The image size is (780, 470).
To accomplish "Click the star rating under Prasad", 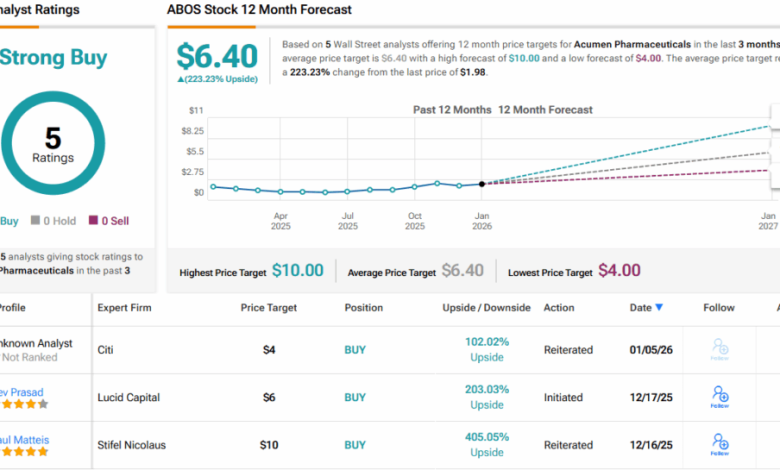I will [24, 405].
